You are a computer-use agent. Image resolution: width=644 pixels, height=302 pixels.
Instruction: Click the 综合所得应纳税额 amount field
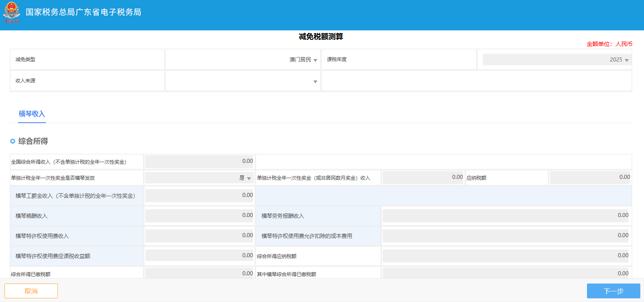[506, 256]
